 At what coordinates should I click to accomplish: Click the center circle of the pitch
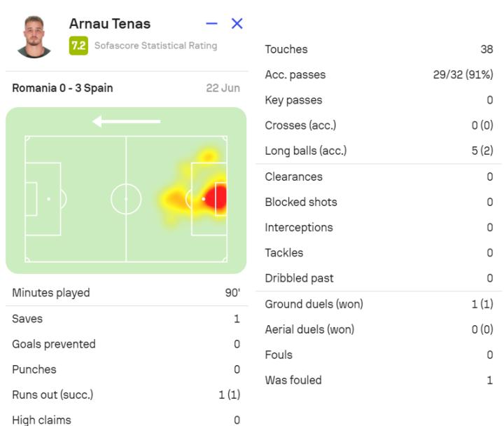point(126,199)
